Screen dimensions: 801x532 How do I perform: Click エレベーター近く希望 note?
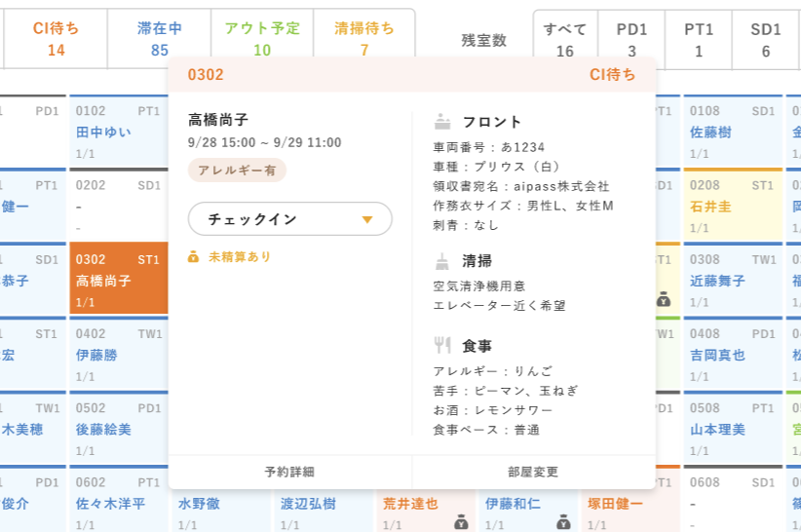pyautogui.click(x=499, y=305)
